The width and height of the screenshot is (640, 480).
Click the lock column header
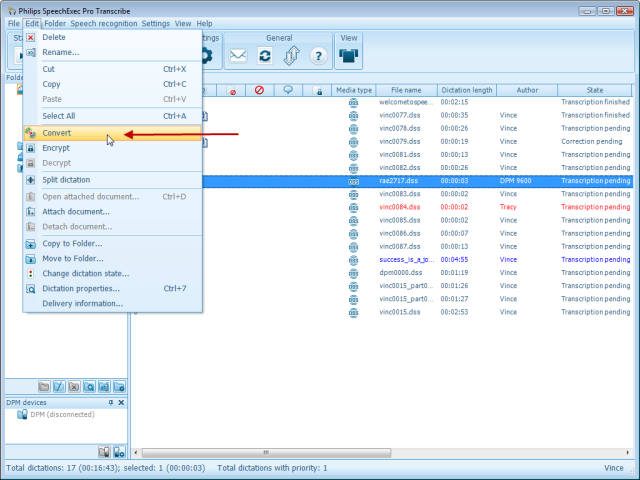318,90
